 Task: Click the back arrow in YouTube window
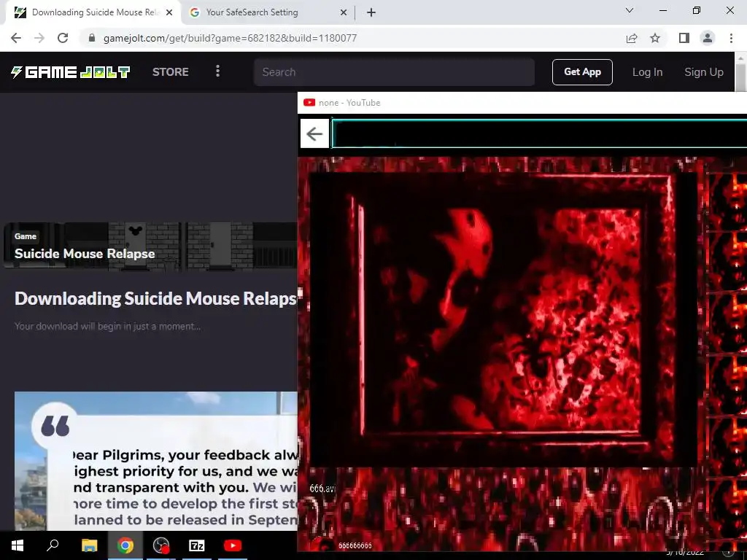pos(314,134)
